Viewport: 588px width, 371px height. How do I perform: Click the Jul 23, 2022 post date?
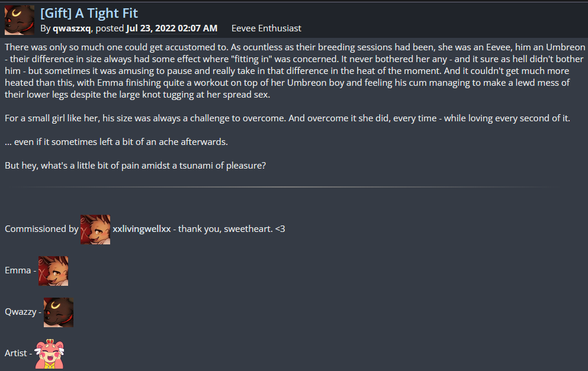(x=172, y=28)
